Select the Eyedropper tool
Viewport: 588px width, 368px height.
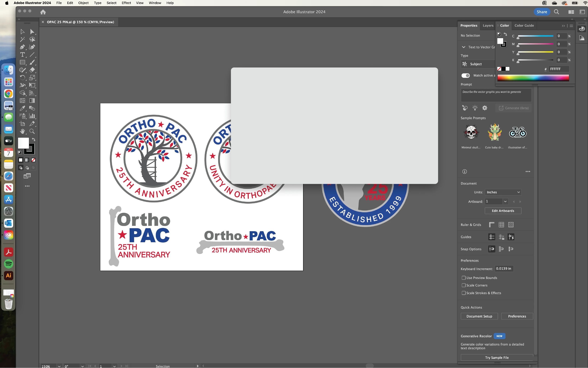coord(22,108)
